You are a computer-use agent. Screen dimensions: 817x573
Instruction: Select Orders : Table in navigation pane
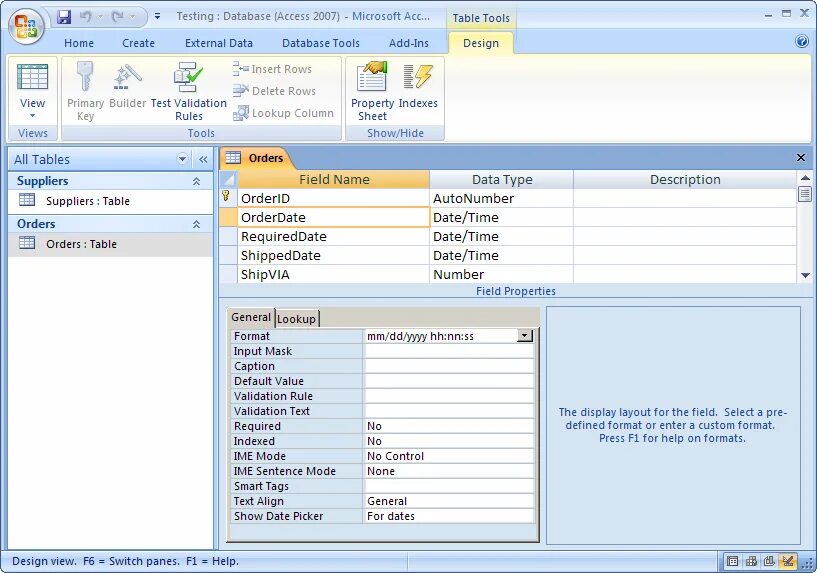tap(110, 244)
